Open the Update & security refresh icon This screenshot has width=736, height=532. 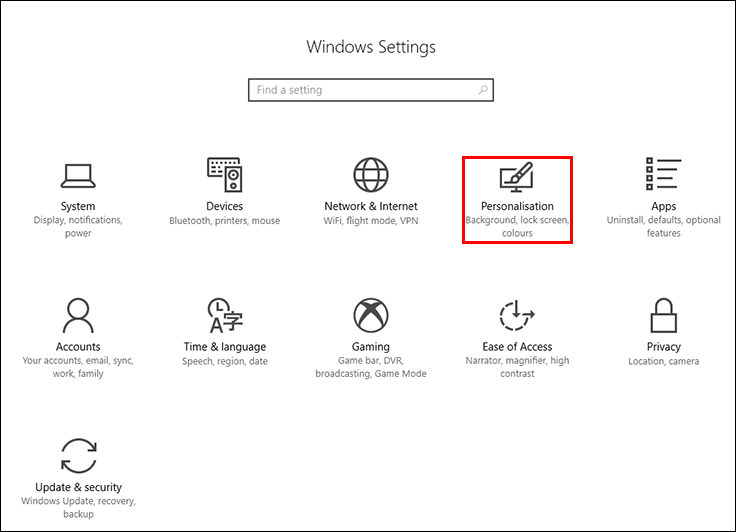click(x=78, y=455)
